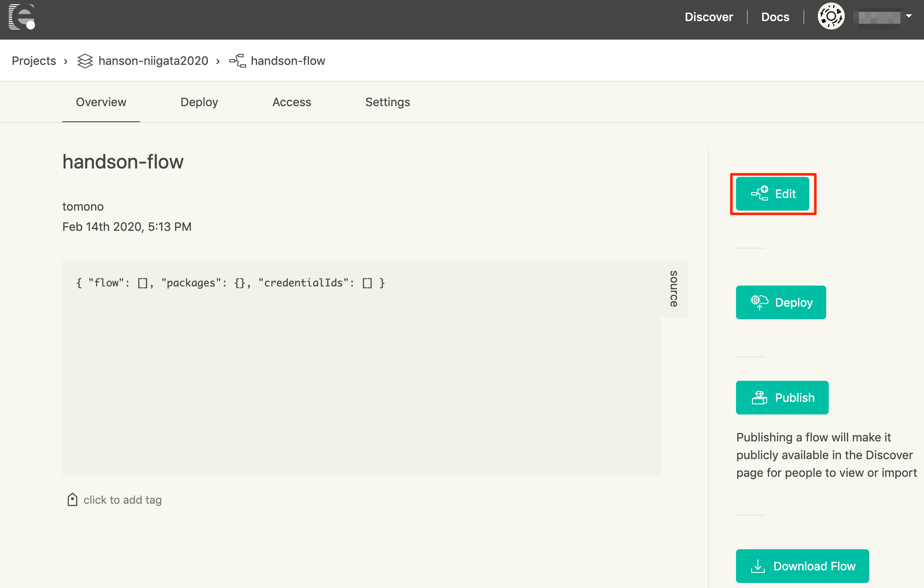
Task: Expand the account dropdown arrow
Action: tap(909, 16)
